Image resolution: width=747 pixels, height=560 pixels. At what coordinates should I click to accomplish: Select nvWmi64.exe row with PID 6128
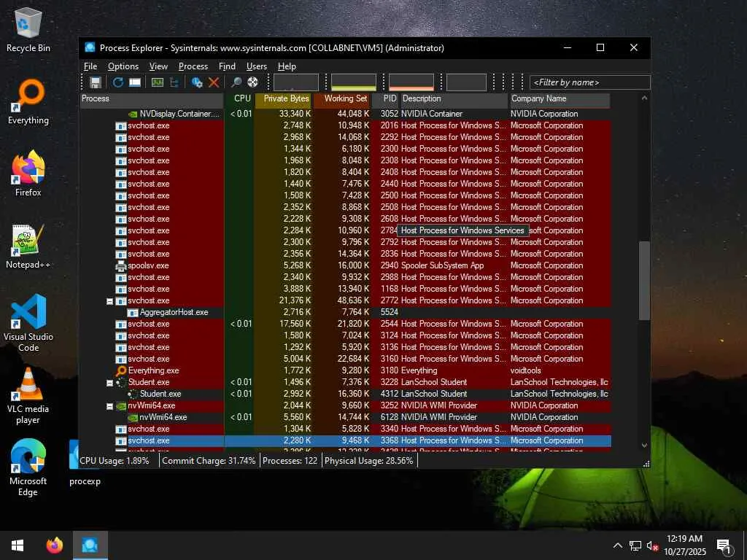(x=345, y=417)
